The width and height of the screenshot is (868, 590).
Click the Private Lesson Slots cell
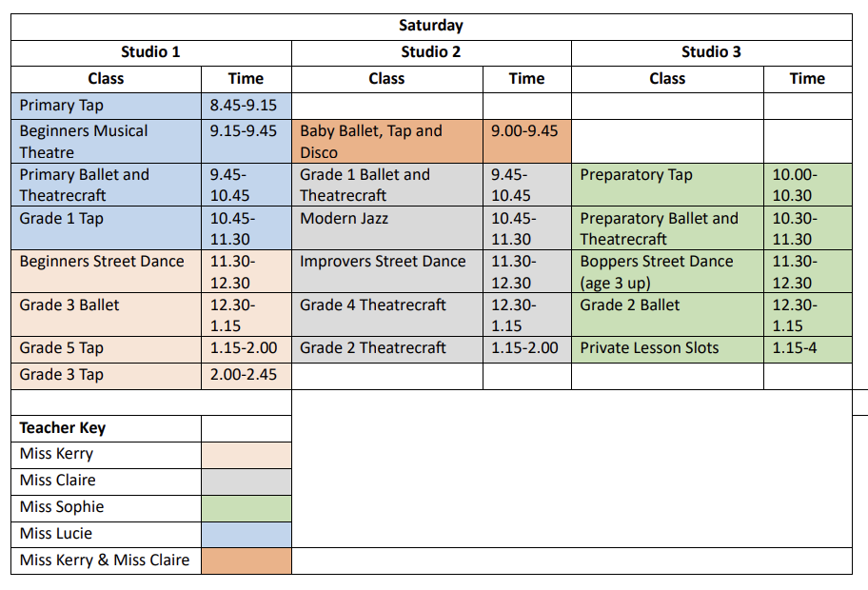(x=667, y=348)
